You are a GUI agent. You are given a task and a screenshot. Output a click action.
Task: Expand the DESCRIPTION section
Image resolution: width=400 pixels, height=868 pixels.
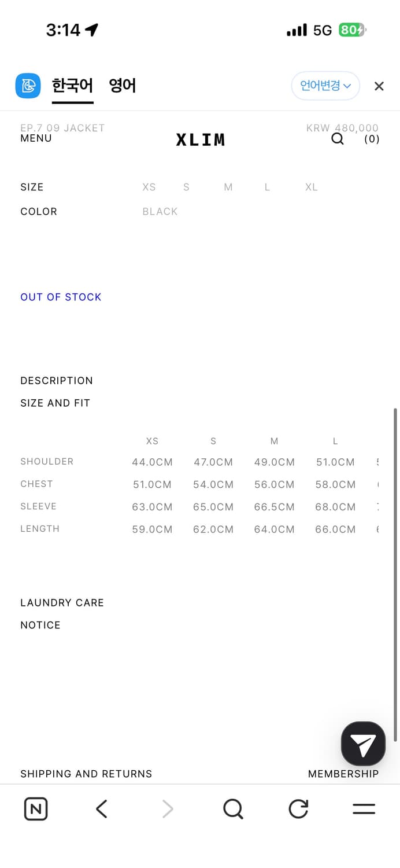(57, 381)
